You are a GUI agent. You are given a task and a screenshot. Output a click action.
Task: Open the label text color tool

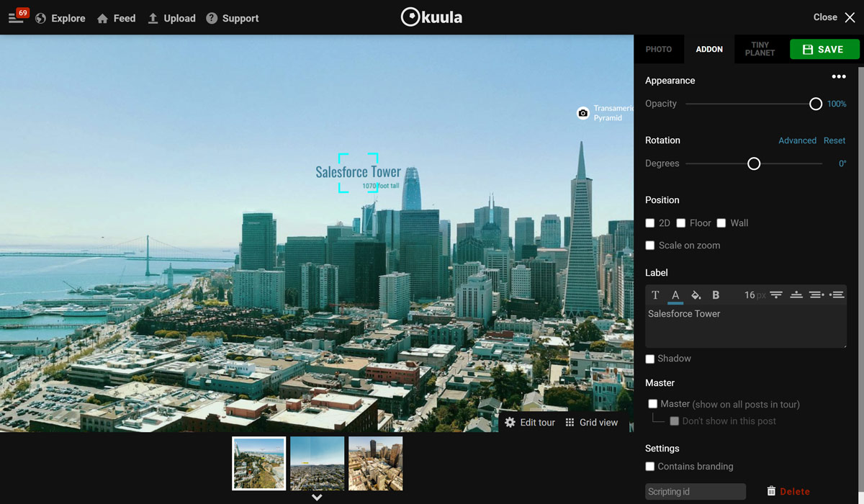point(675,295)
